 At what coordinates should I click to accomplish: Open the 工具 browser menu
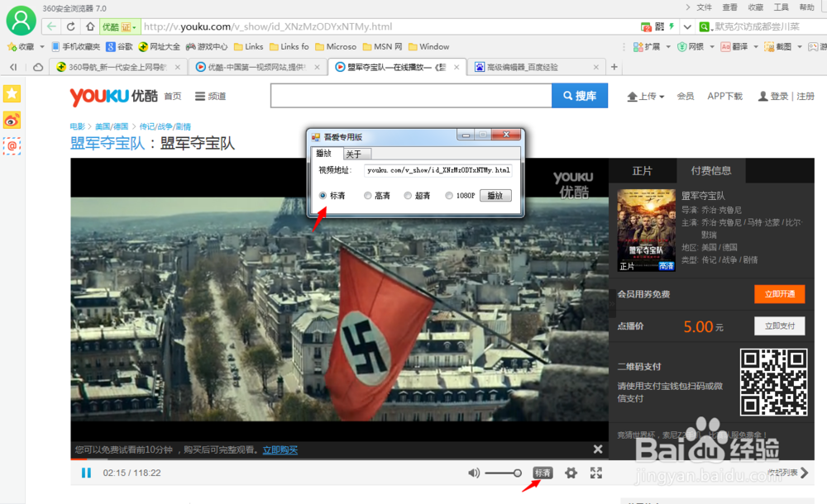pos(782,7)
